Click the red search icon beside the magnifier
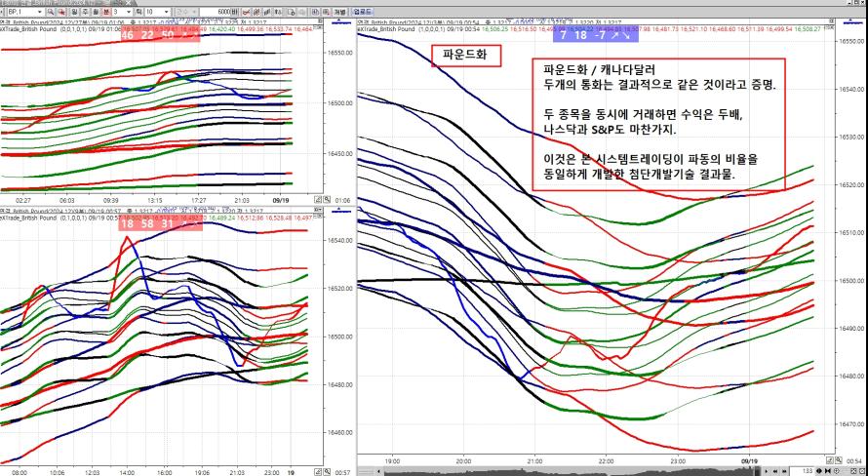This screenshot has width=868, height=476. point(62,12)
